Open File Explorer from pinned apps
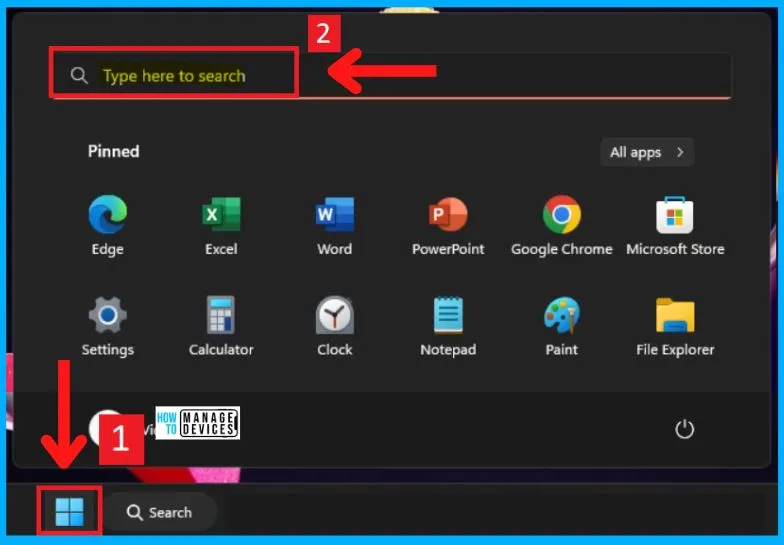The width and height of the screenshot is (784, 545). coord(675,316)
